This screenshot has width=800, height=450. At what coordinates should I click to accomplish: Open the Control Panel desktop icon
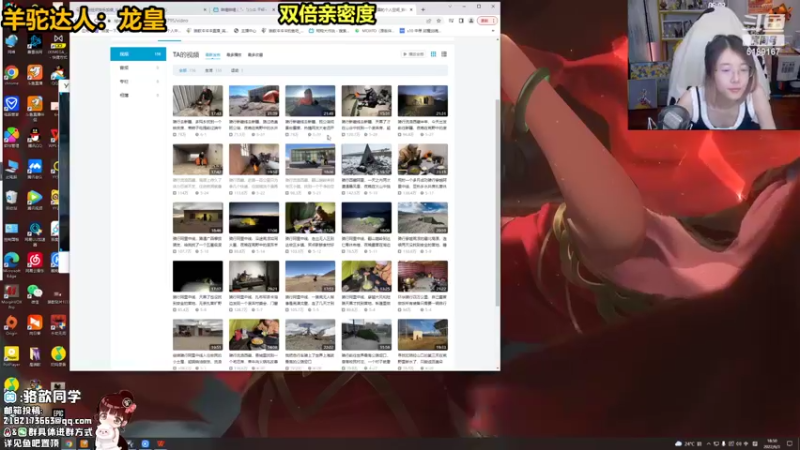11,230
